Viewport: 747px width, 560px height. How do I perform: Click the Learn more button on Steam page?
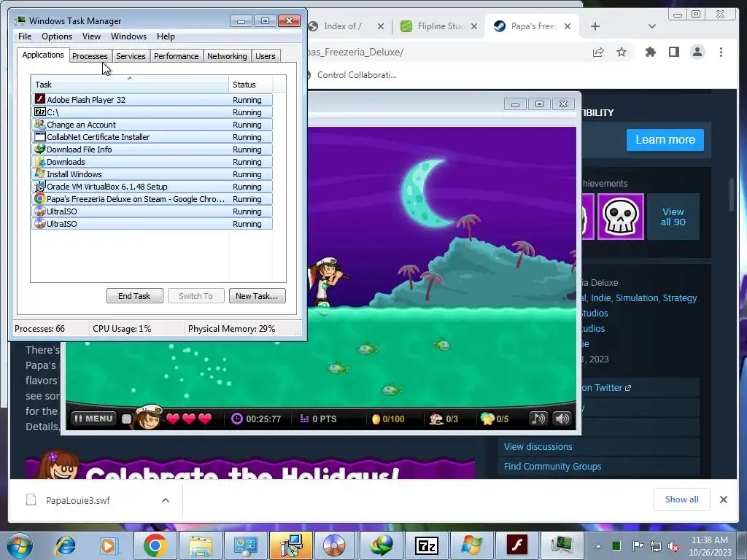[x=665, y=139]
